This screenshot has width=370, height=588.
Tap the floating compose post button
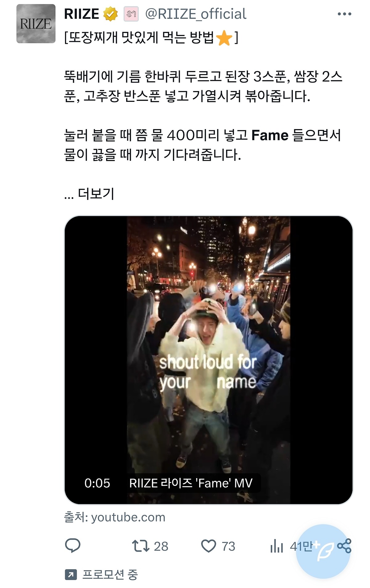(323, 551)
